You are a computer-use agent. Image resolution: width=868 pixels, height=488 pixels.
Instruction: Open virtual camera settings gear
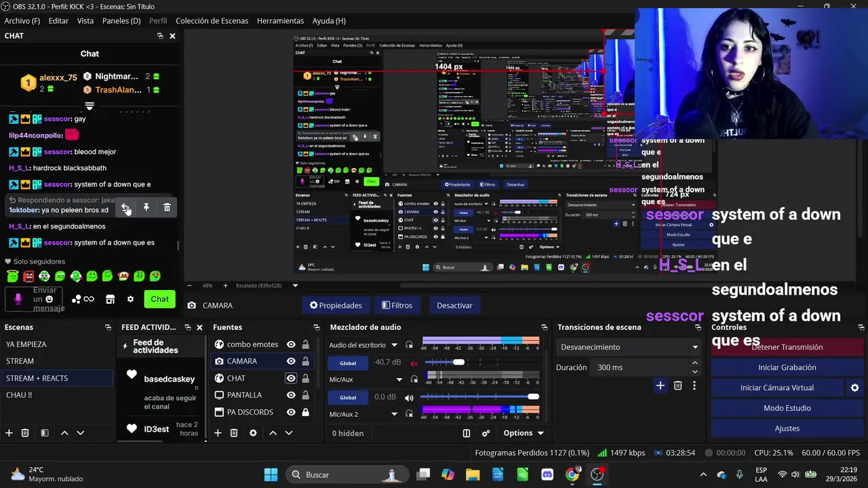[x=854, y=388]
